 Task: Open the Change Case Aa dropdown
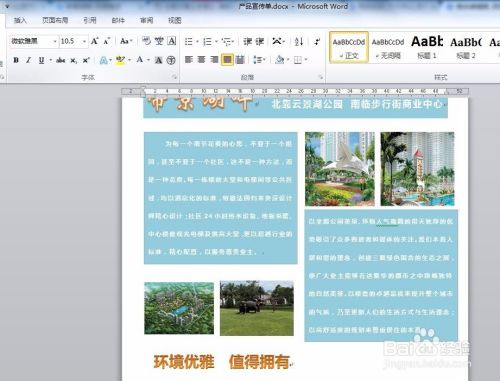pyautogui.click(x=126, y=41)
